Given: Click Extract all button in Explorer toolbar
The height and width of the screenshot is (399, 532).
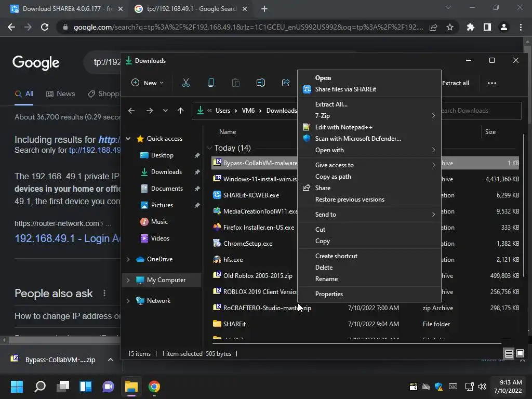Looking at the screenshot, I should point(455,83).
